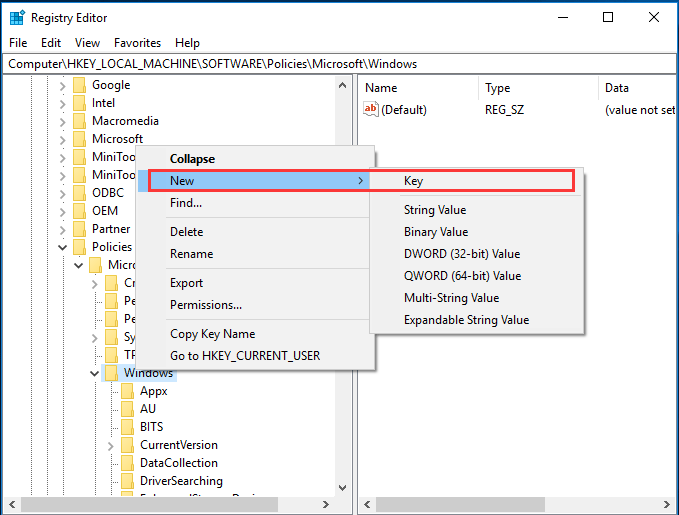679x515 pixels.
Task: Choose Collapse in the context menu
Action: click(255, 159)
